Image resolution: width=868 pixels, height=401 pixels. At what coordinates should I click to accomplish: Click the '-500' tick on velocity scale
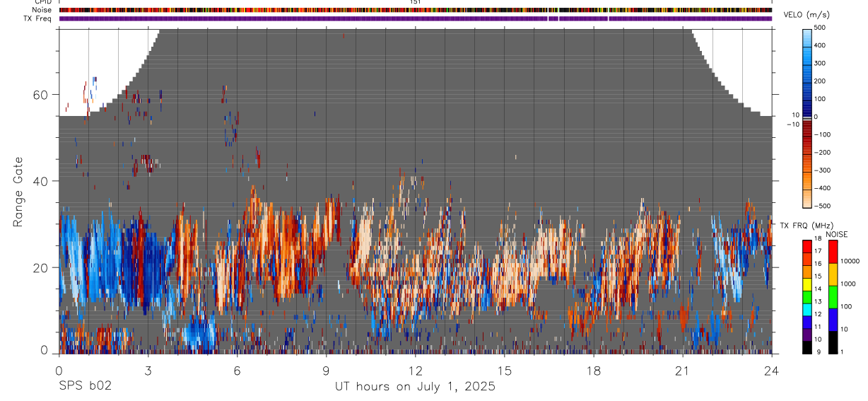(x=823, y=206)
